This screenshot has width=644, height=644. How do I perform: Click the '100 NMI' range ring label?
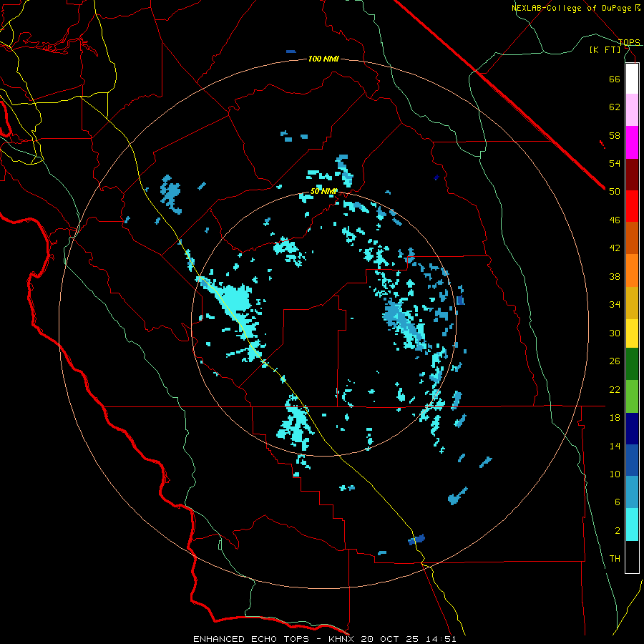point(323,59)
